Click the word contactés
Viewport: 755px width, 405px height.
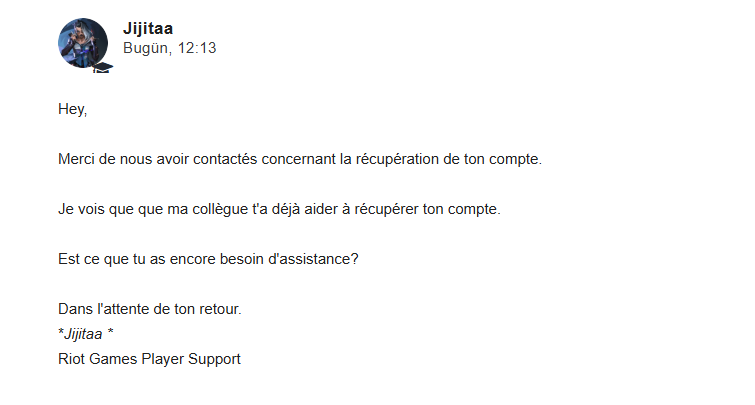coord(225,159)
